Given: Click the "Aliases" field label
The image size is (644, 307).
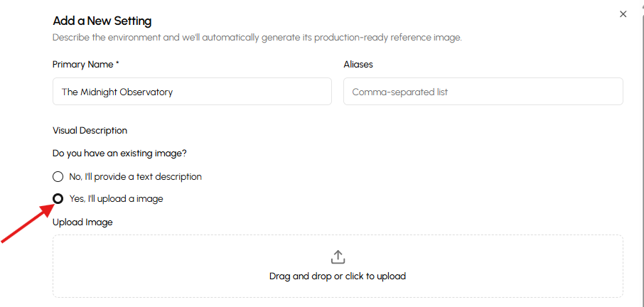Looking at the screenshot, I should click(x=358, y=64).
